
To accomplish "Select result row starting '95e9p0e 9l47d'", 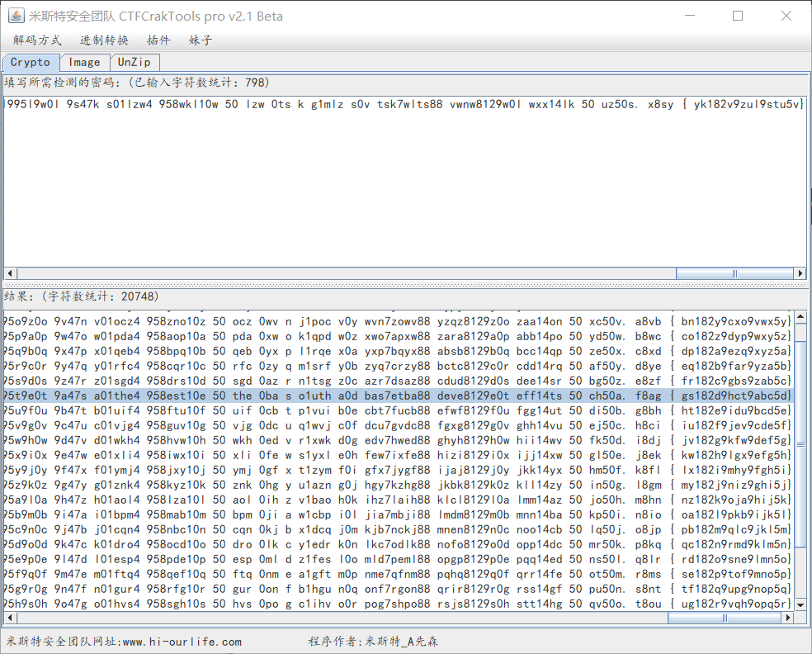I will point(399,559).
